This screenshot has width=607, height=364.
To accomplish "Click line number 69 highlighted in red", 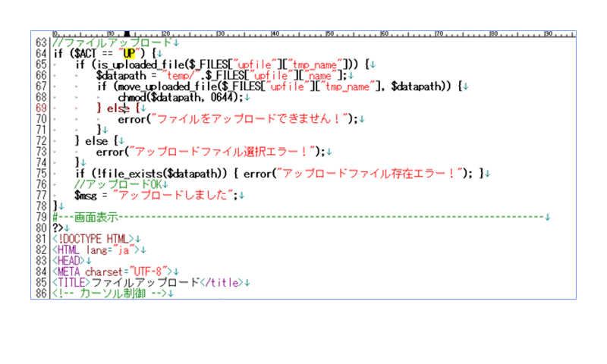I will (x=41, y=108).
